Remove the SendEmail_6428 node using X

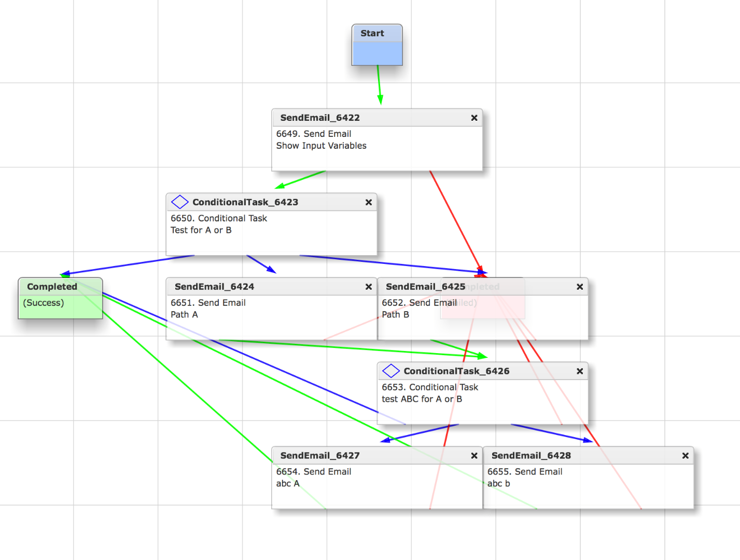685,456
